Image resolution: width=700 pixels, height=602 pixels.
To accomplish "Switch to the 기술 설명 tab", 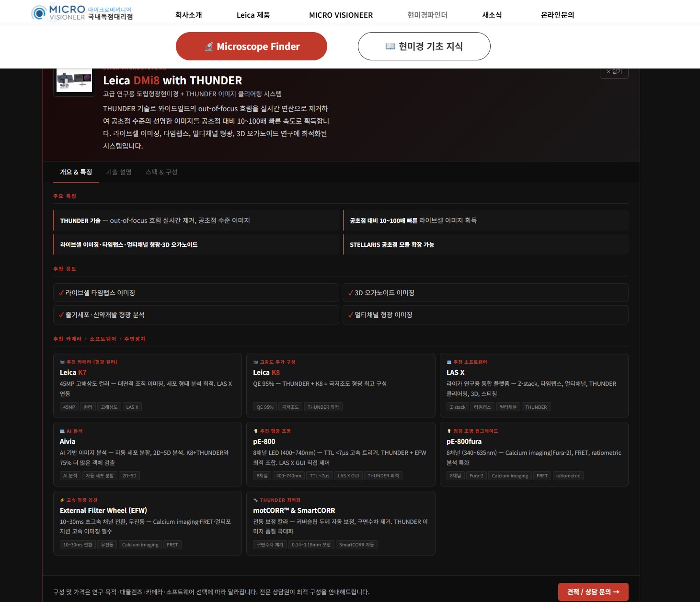I will 119,172.
